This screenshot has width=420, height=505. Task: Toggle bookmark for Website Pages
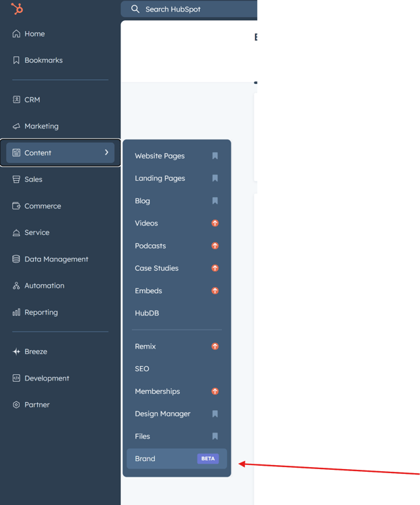pos(215,156)
